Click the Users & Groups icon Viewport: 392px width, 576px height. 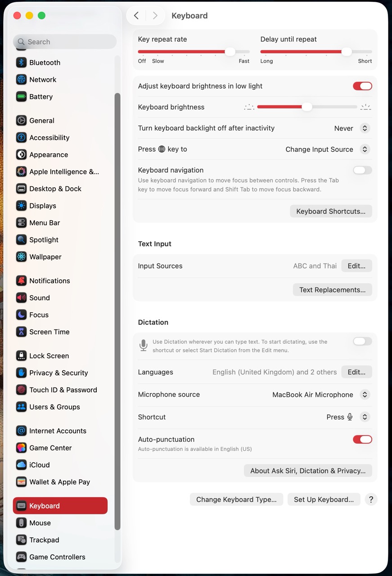click(21, 407)
